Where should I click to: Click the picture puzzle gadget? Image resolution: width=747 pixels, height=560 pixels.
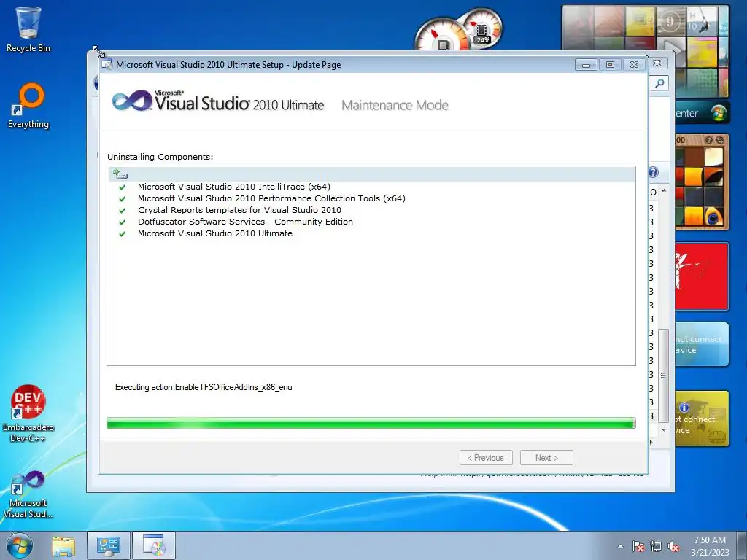702,182
